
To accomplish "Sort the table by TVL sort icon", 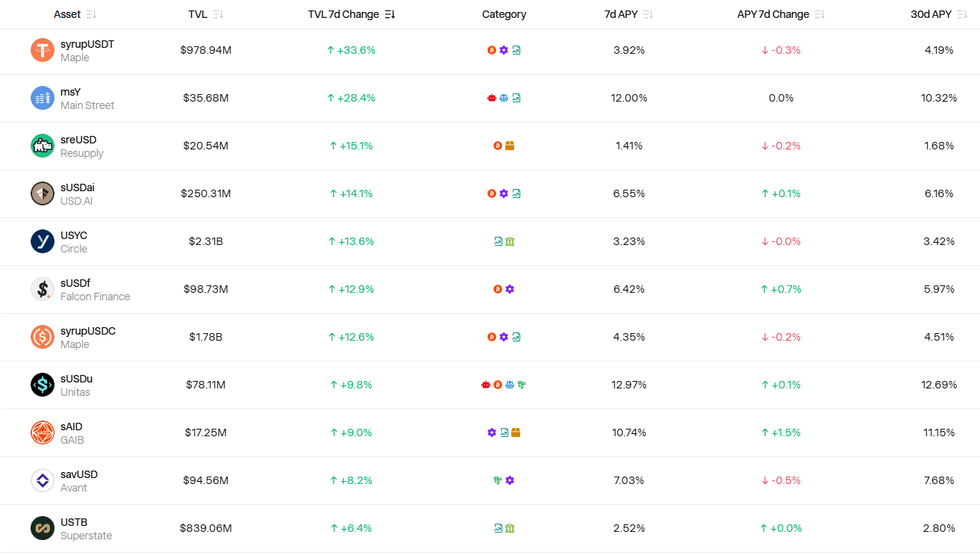I will 218,14.
